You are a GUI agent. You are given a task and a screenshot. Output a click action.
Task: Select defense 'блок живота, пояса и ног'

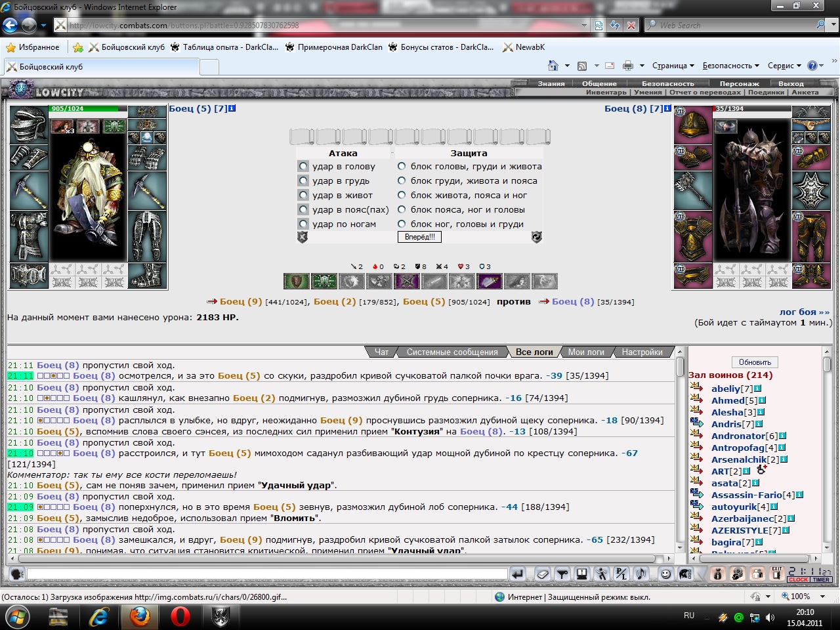pyautogui.click(x=402, y=195)
